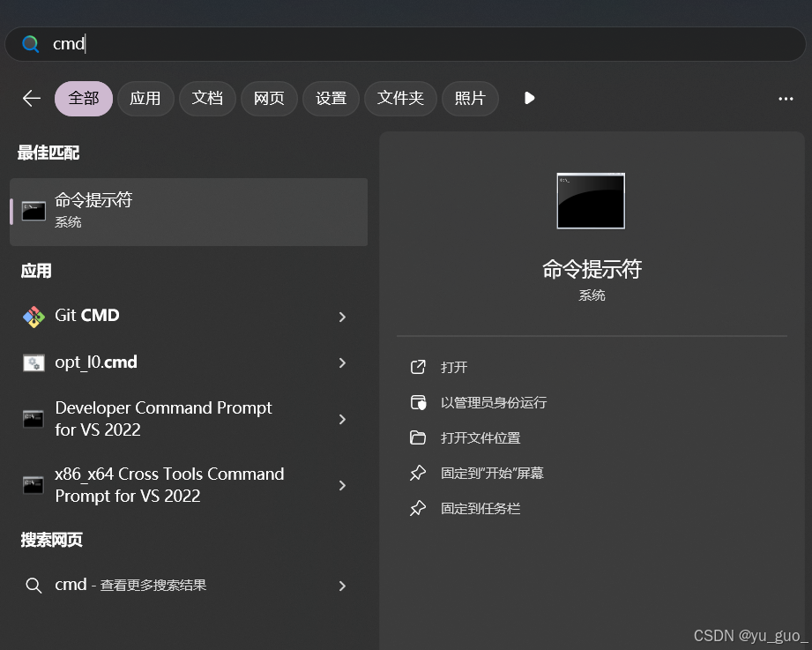Select the 全部 filter tab

click(84, 99)
